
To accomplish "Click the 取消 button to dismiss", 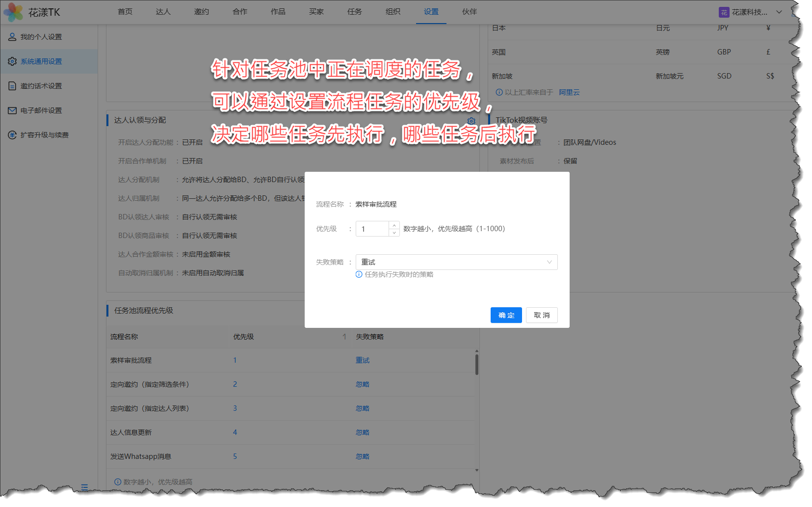I will pos(542,315).
